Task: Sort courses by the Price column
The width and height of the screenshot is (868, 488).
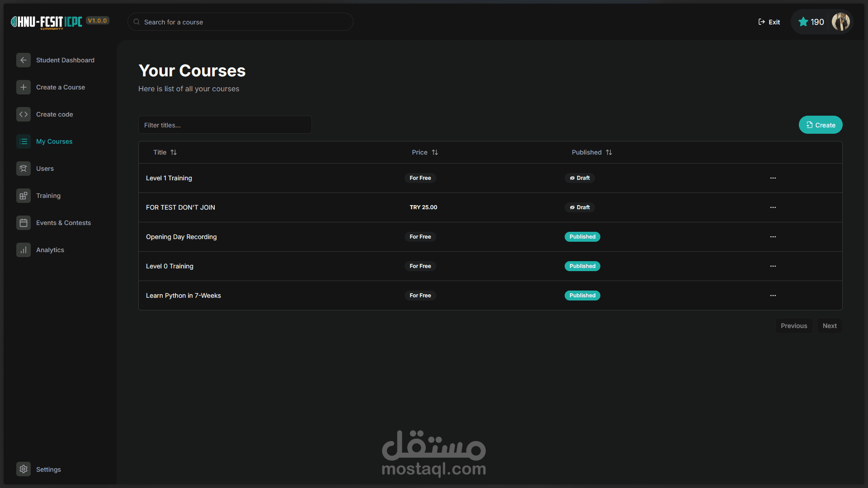Action: coord(425,152)
